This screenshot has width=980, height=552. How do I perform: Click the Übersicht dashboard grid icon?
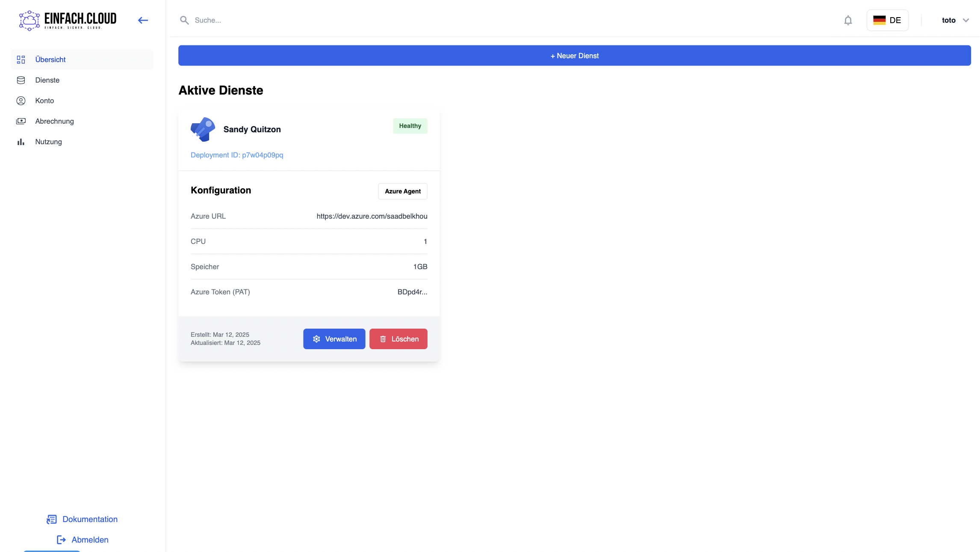[x=21, y=59]
